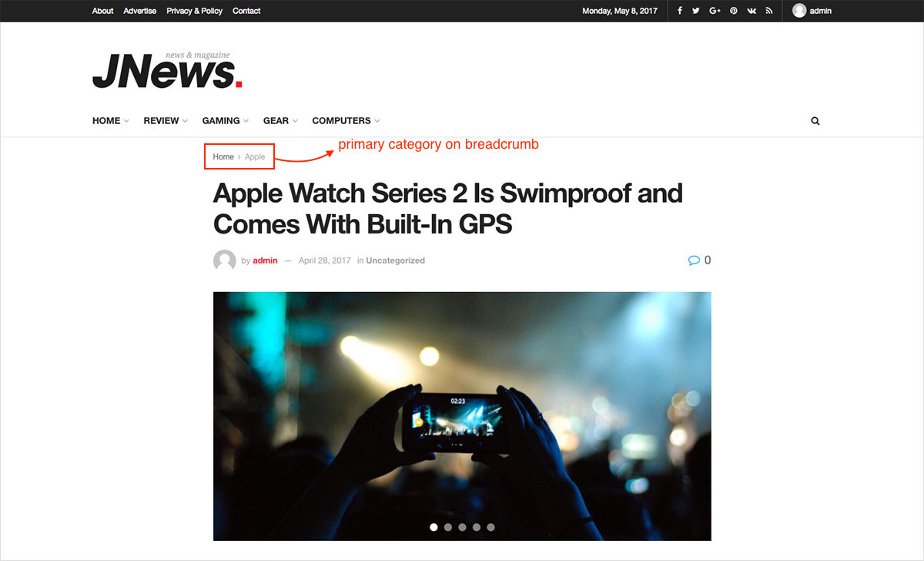Open the VK social icon
Viewport: 924px width, 561px height.
(x=752, y=11)
